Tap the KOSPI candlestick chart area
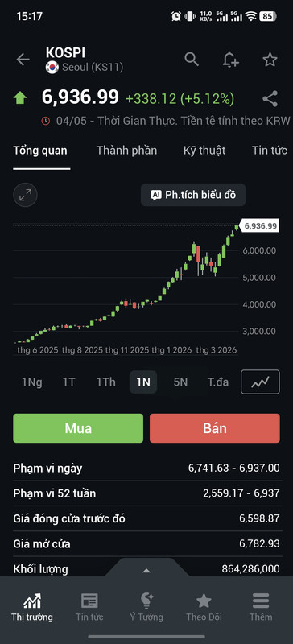293x644 pixels. coord(126,283)
